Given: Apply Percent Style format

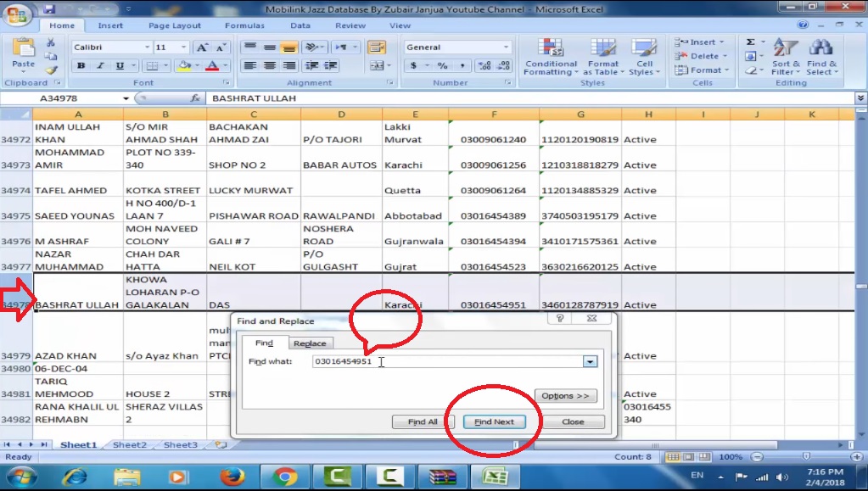Looking at the screenshot, I should coord(442,66).
